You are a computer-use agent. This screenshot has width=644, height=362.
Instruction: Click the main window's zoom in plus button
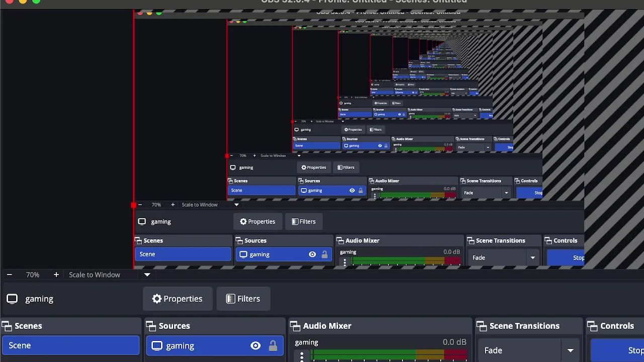[x=56, y=275]
